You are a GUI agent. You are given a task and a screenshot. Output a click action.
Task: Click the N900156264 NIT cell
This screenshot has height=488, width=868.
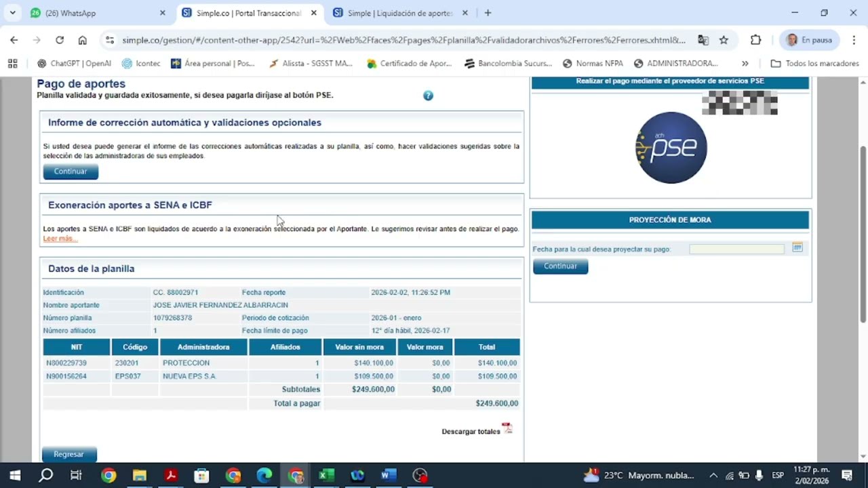77,376
